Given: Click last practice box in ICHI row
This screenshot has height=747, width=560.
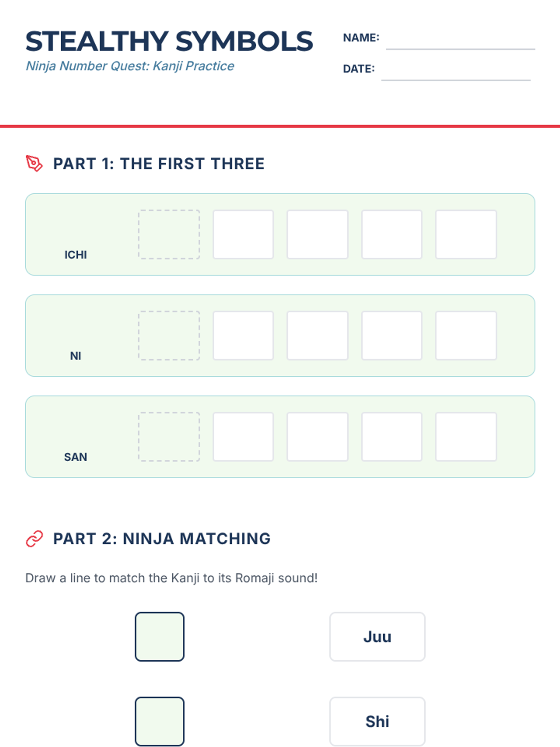Looking at the screenshot, I should tap(466, 234).
